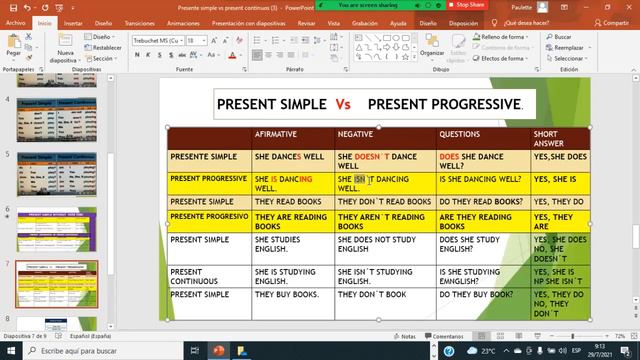Open the Sección dropdown

[x=101, y=58]
